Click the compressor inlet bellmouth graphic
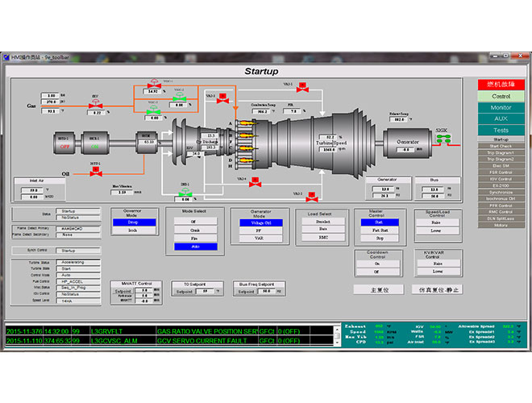Viewport: 532px width, 403px height. (x=178, y=142)
